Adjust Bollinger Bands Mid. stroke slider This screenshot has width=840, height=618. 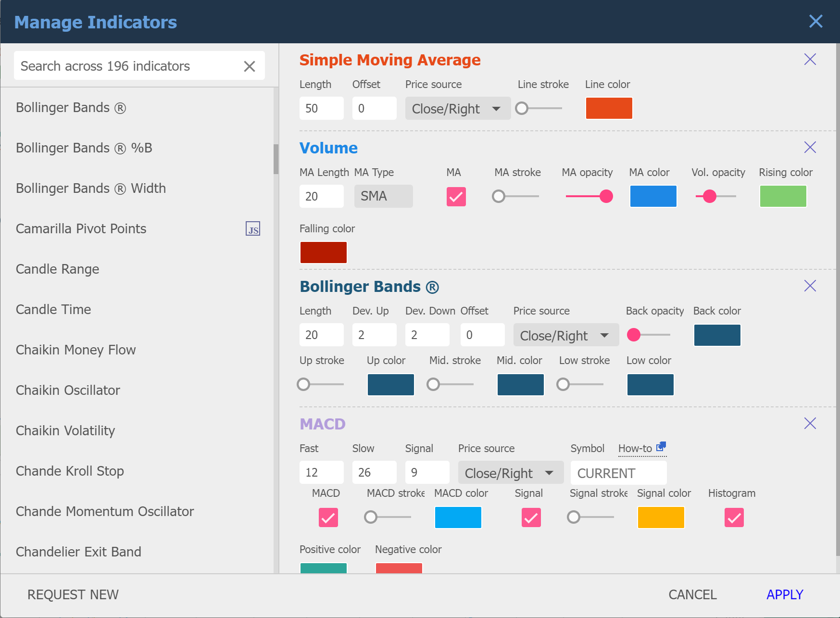pos(450,384)
